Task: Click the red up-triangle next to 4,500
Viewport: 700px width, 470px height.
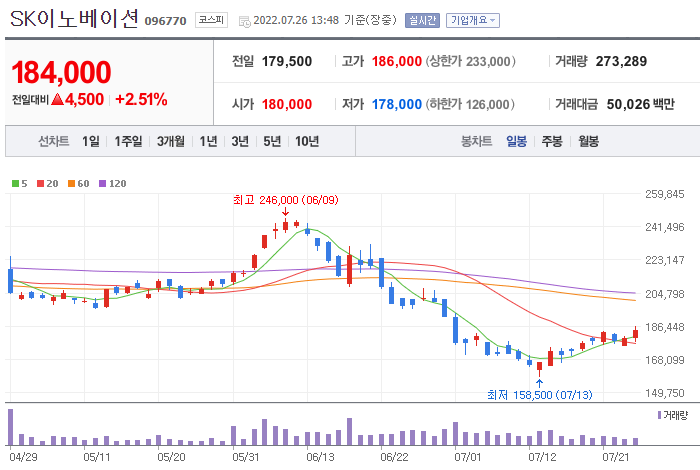Action: click(x=58, y=99)
